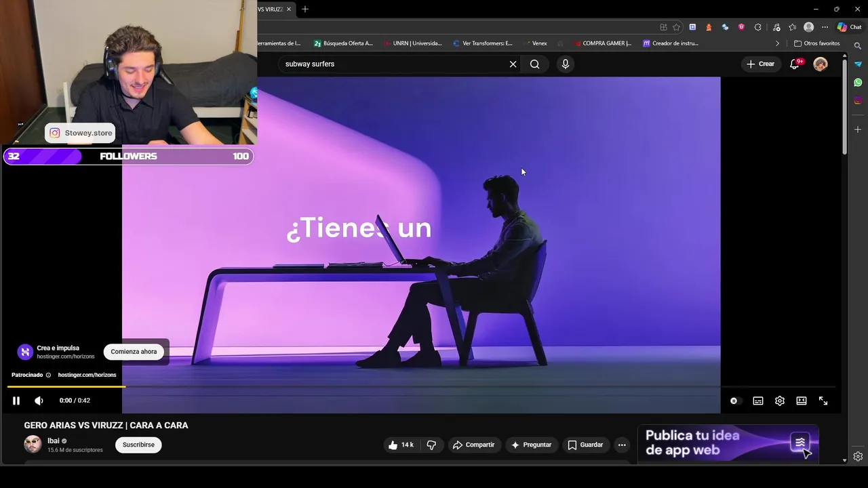The image size is (868, 488).
Task: Open 'UNRN | Universida...' bookmark
Action: (x=412, y=43)
